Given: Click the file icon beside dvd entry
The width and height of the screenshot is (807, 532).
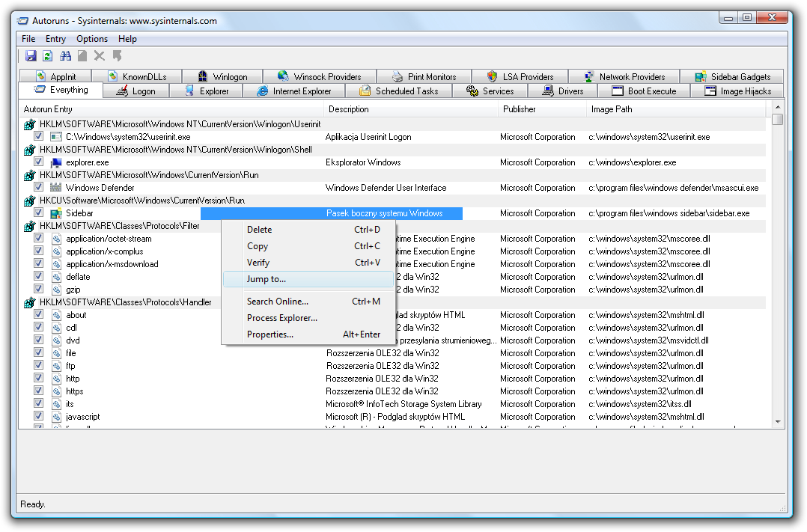Looking at the screenshot, I should [57, 340].
